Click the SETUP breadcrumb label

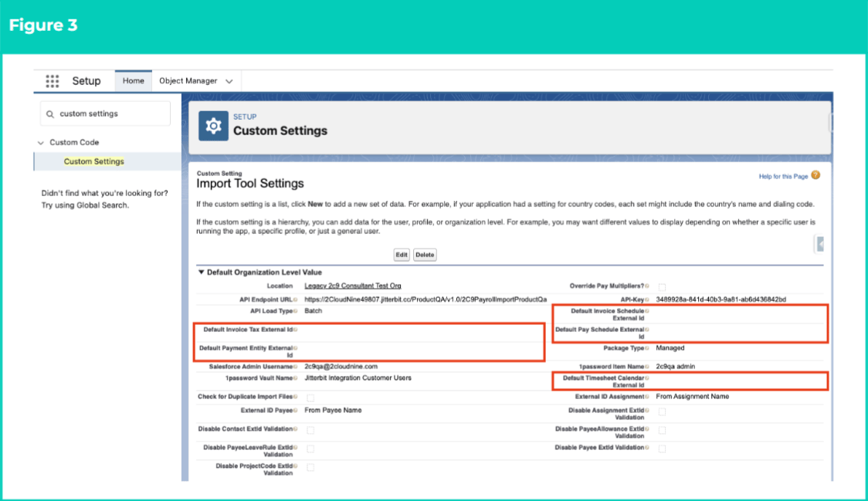point(245,117)
